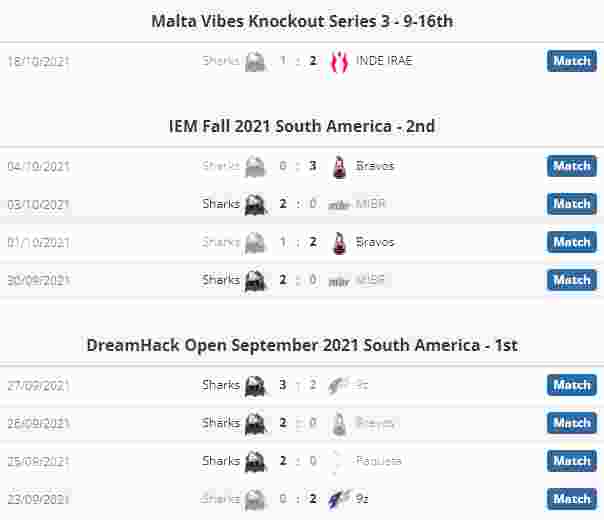Click the Bravos logo on 01/10/2021 row
Image resolution: width=604 pixels, height=520 pixels.
pyautogui.click(x=339, y=243)
